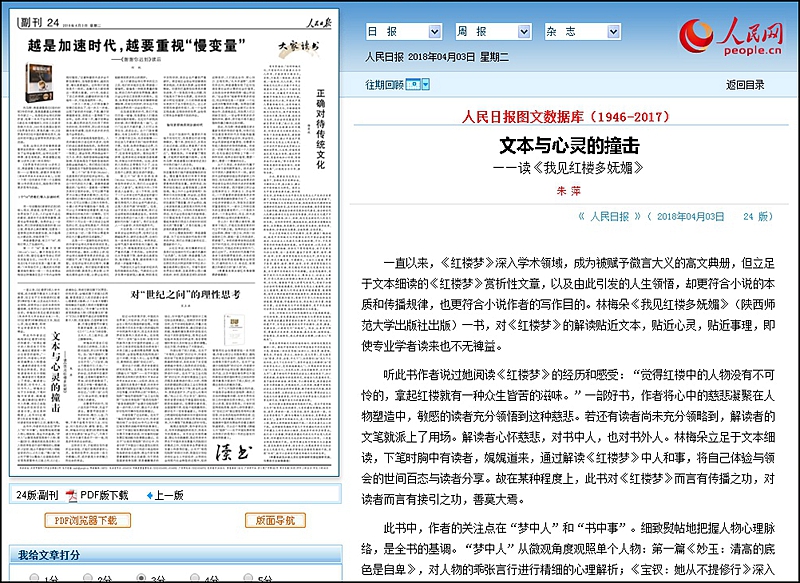
Task: Expand the 往期回顾 date picker arrow
Action: point(426,85)
